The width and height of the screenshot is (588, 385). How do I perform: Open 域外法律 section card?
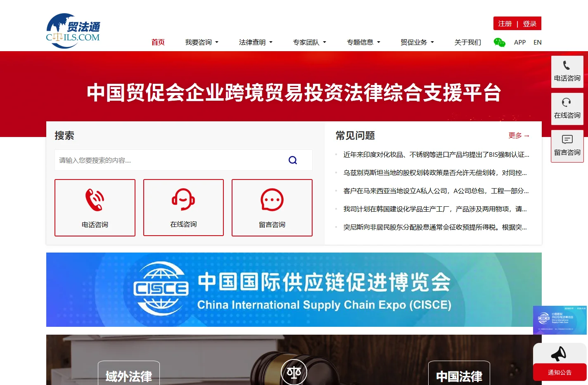point(129,373)
